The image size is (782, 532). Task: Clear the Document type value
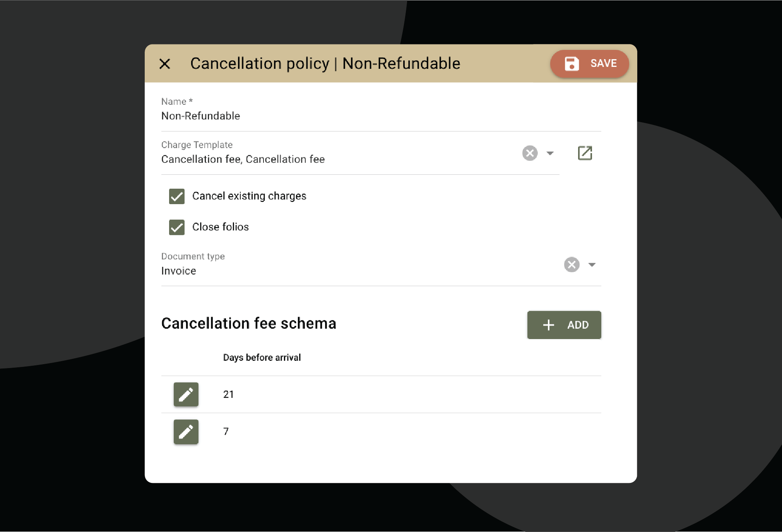point(572,265)
